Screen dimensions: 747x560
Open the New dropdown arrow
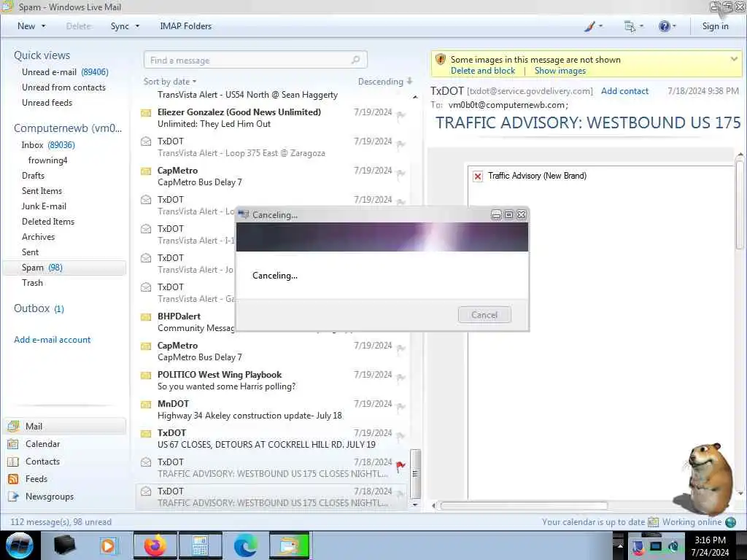point(43,26)
